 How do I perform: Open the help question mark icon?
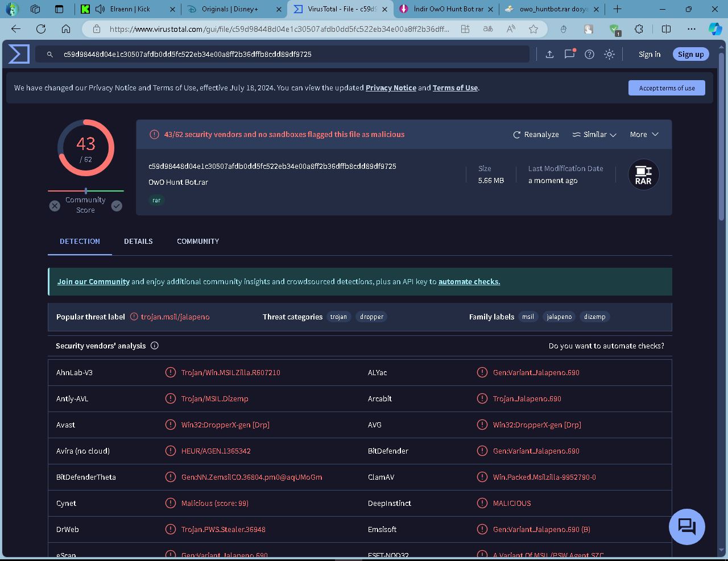click(589, 54)
